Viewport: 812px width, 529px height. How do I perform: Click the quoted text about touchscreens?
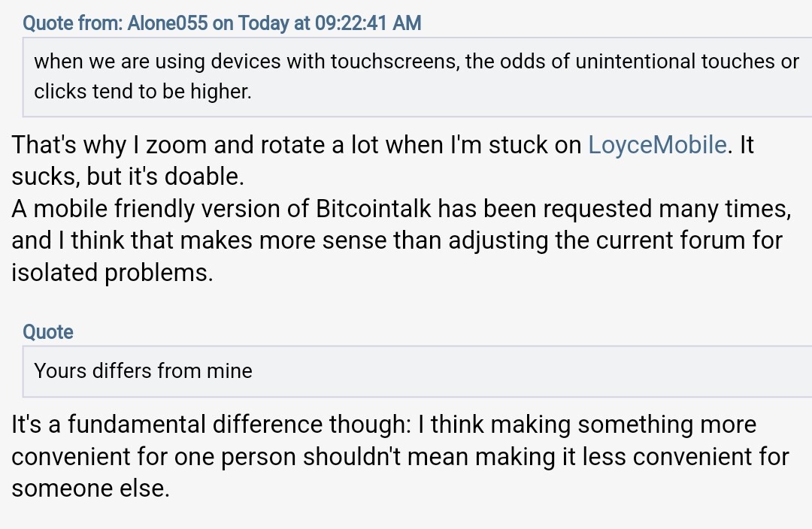coord(417,77)
